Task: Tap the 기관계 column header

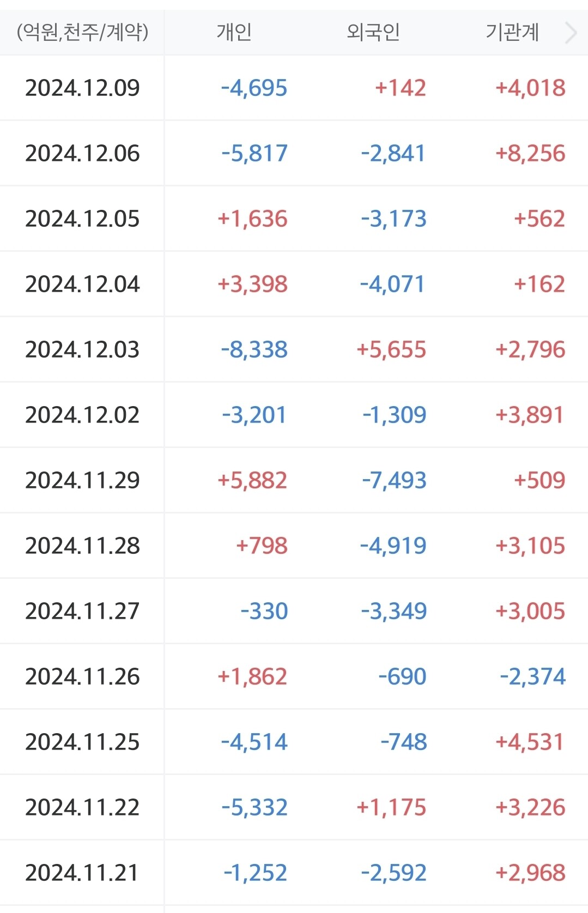Action: (x=512, y=33)
